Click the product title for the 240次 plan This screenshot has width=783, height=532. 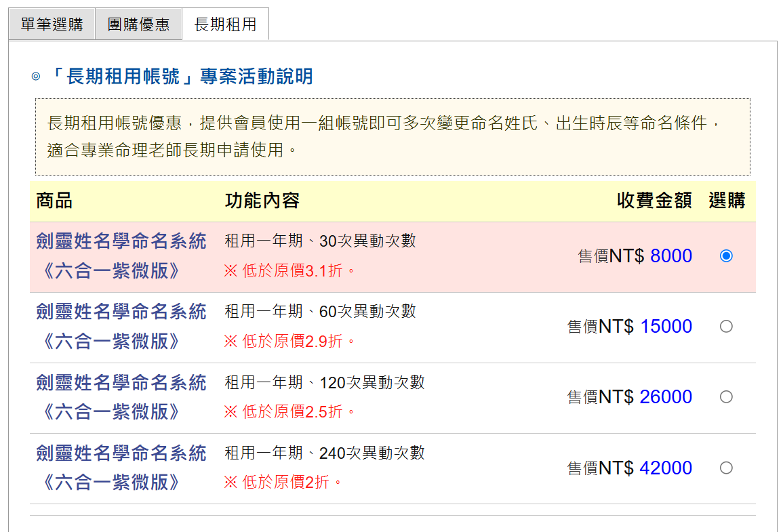point(121,467)
